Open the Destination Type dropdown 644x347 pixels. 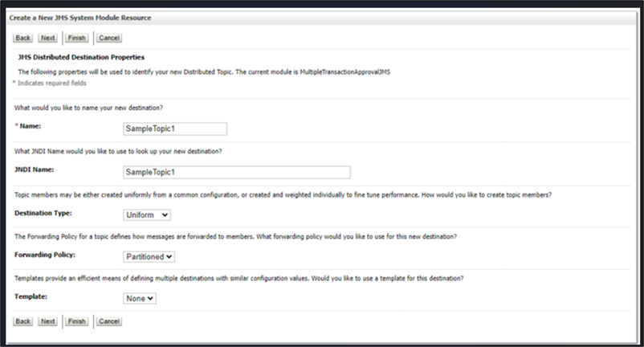coord(147,214)
